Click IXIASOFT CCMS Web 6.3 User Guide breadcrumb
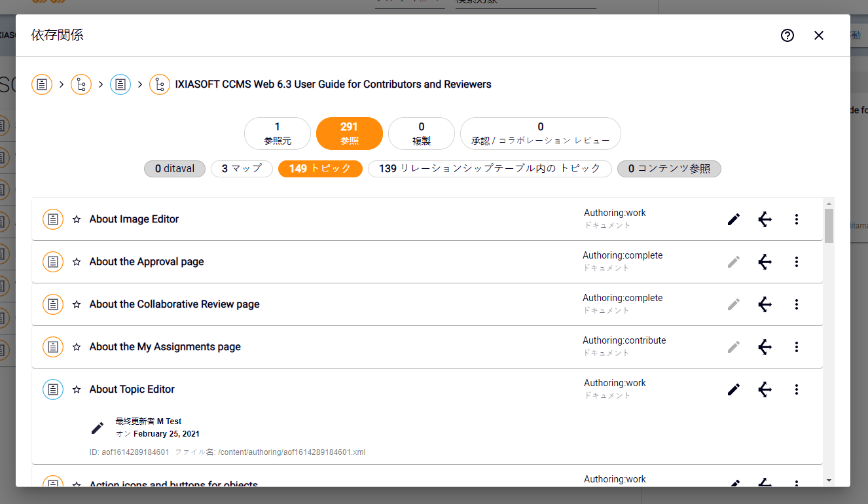This screenshot has width=868, height=504. pos(333,84)
